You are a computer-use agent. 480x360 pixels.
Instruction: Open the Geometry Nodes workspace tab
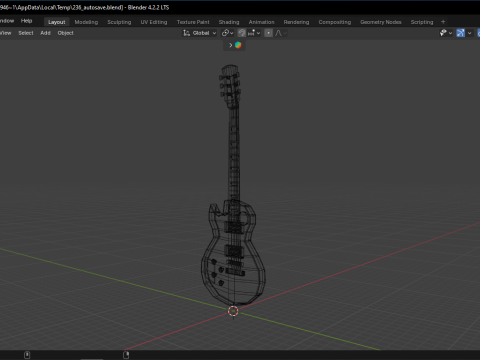click(x=381, y=22)
